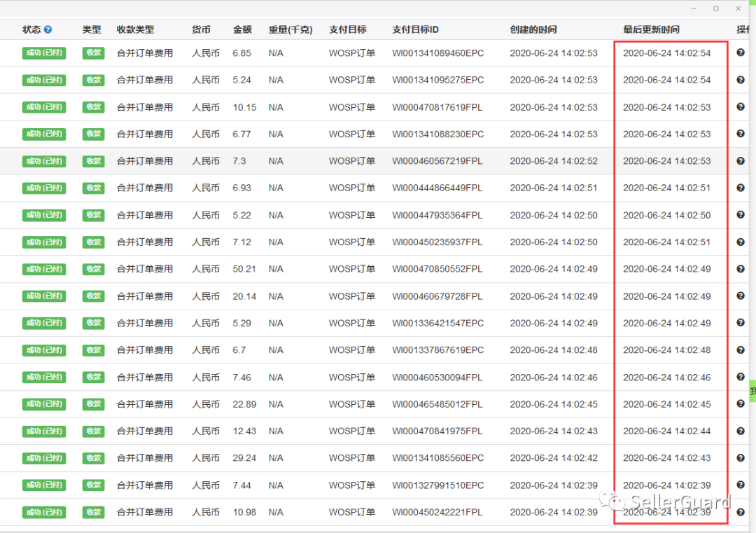
Task: Click question icon in row WI001341088230EPC
Action: (x=741, y=134)
